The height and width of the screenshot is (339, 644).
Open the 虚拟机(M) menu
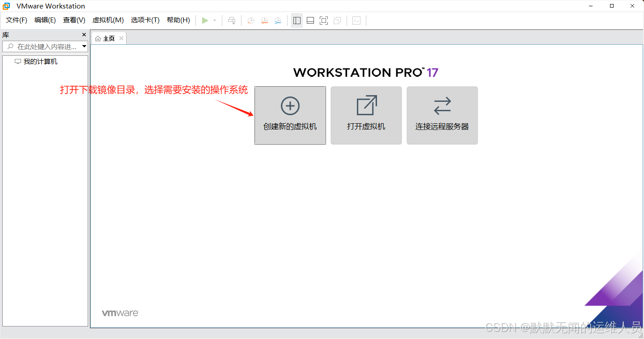point(108,20)
